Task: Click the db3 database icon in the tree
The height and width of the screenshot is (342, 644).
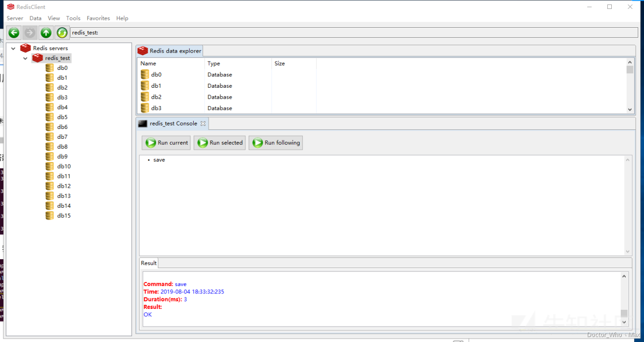Action: point(50,98)
